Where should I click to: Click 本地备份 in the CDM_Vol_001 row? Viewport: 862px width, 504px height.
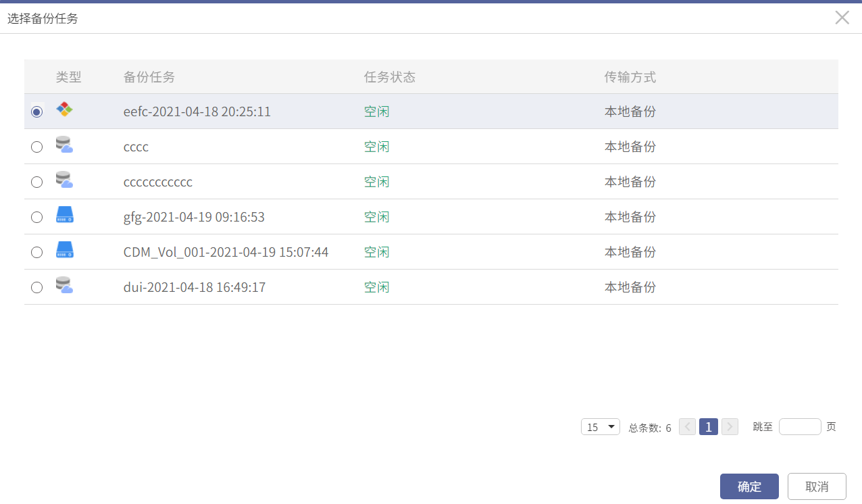(x=630, y=252)
